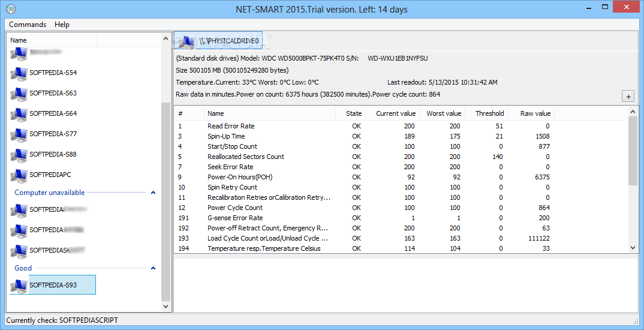644x330 pixels.
Task: Click the status bar Currently check text
Action: pos(62,320)
